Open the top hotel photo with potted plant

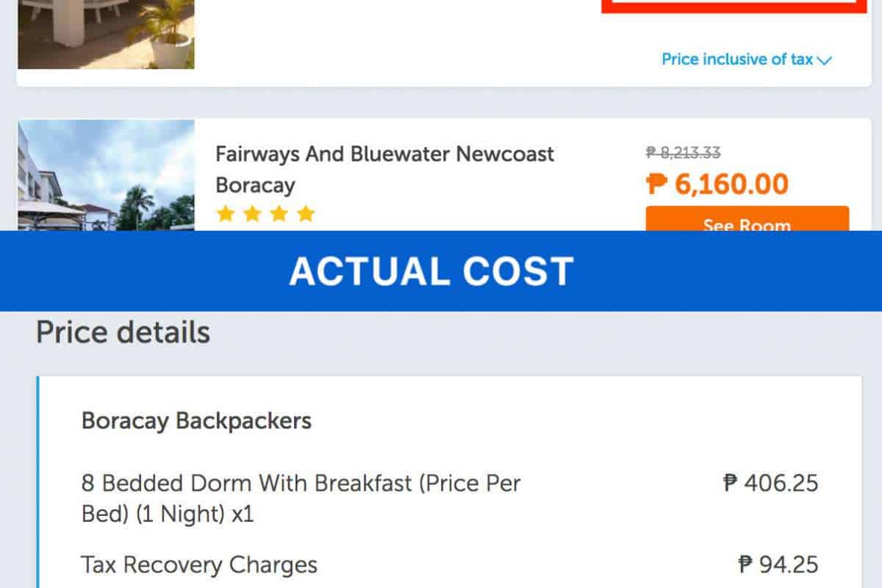point(106,34)
